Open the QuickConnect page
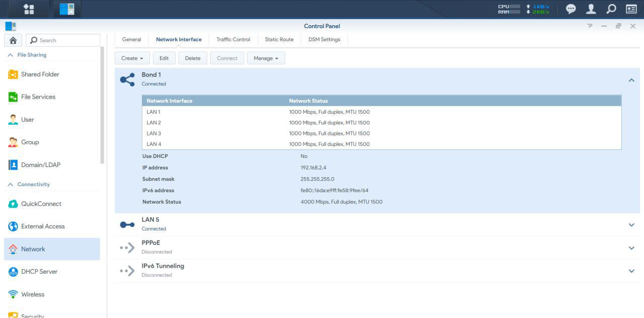 (52, 204)
